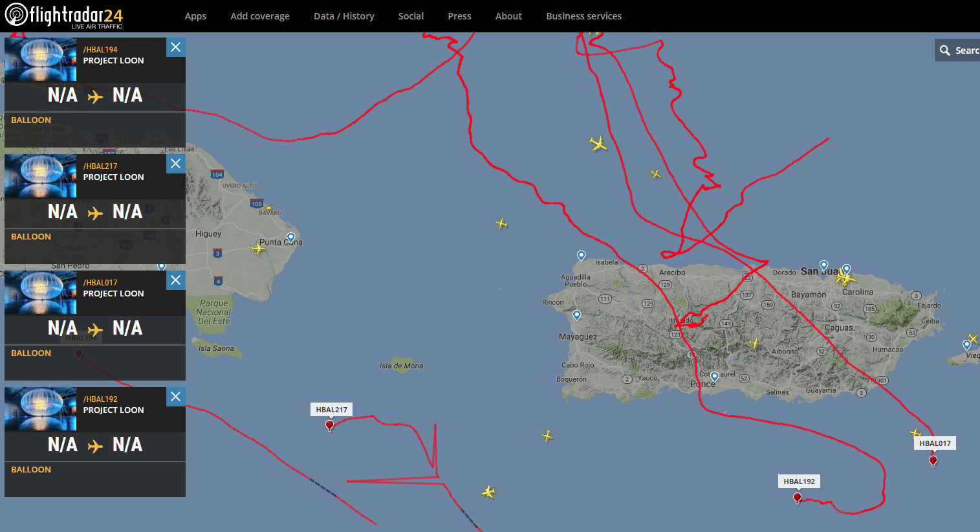View the HBAL017 panel balloon photo
The image size is (980, 532).
[x=40, y=292]
